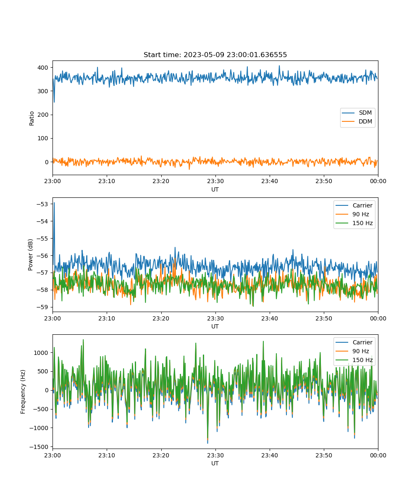Image resolution: width=420 pixels, height=504 pixels.
Task: Select 150 Hz legend entry in Frequency plot
Action: pos(354,360)
